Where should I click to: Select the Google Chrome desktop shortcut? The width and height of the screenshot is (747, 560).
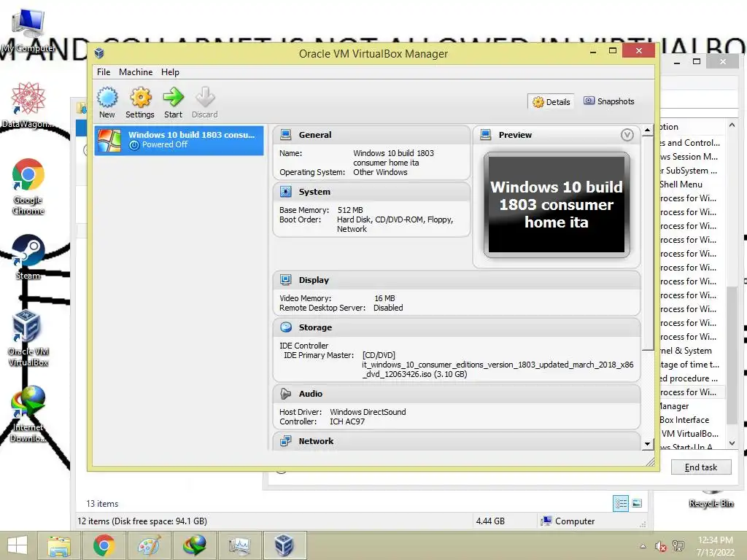pos(28,186)
